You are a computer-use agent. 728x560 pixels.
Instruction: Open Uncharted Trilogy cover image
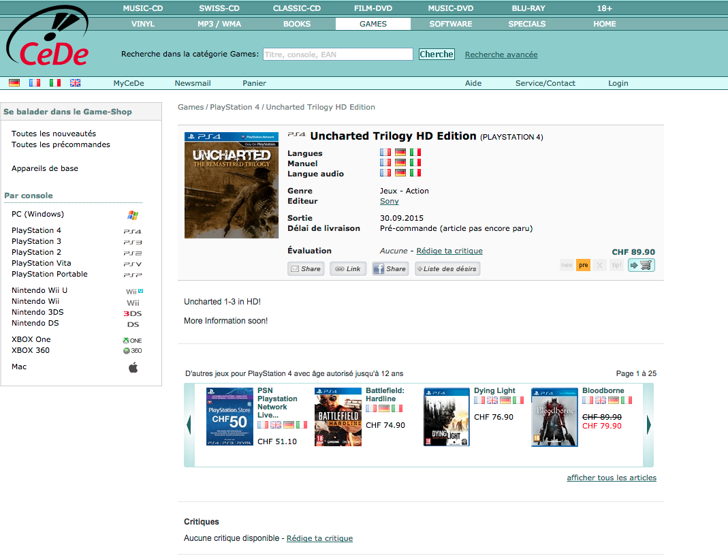click(x=232, y=185)
